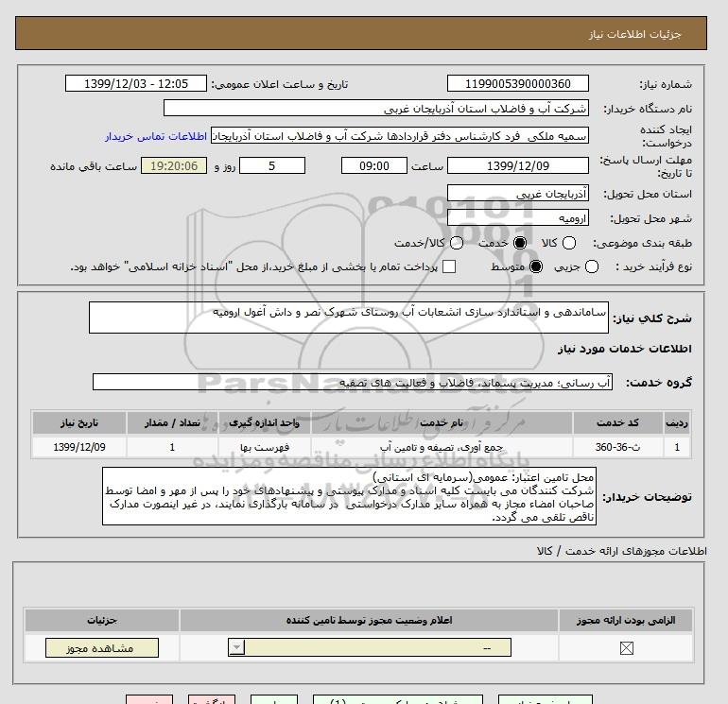Choose the جزیی purchase process option

(592, 266)
